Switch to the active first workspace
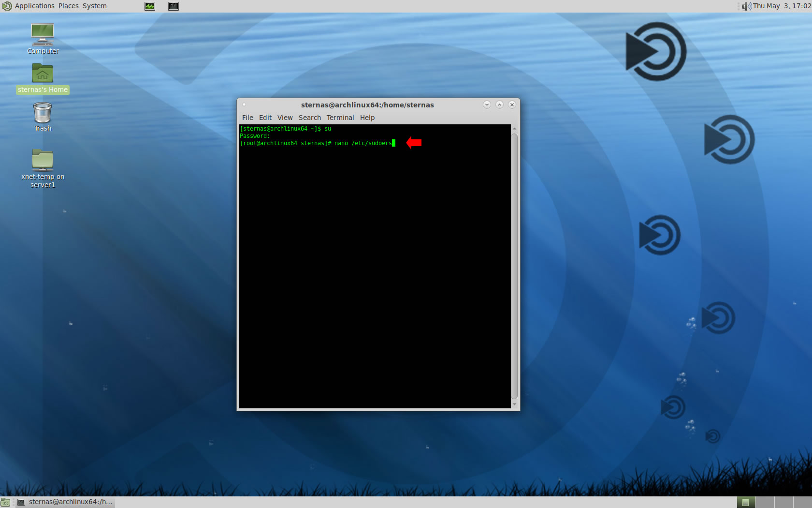The image size is (812, 508). click(x=746, y=502)
